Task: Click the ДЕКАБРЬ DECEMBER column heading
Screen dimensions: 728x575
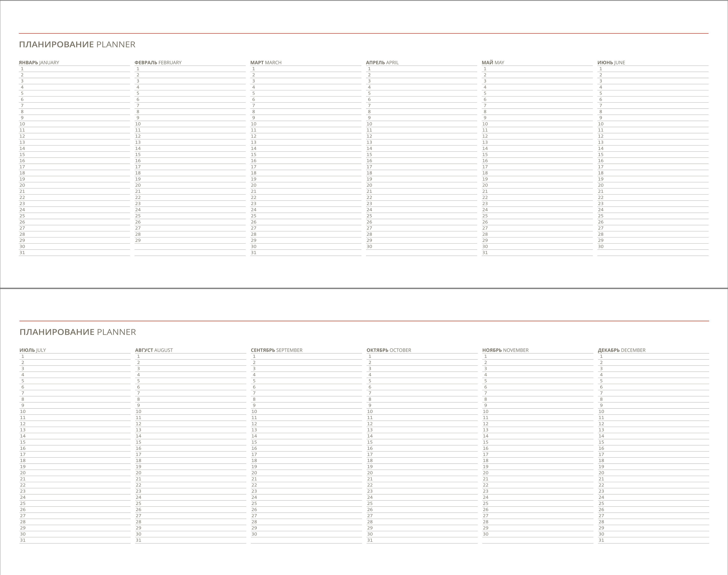Action: 622,350
